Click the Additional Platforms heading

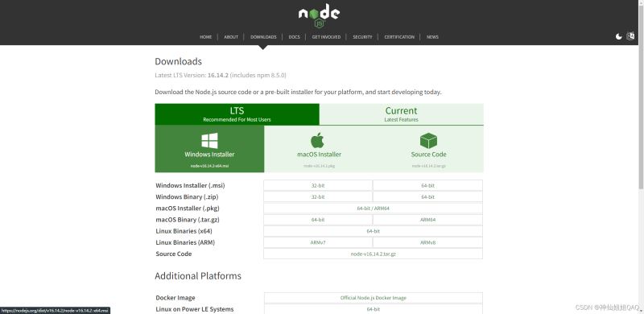(198, 276)
